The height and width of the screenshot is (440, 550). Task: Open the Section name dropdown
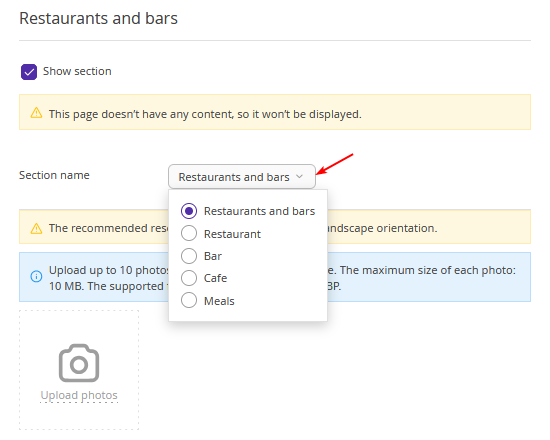pos(242,176)
